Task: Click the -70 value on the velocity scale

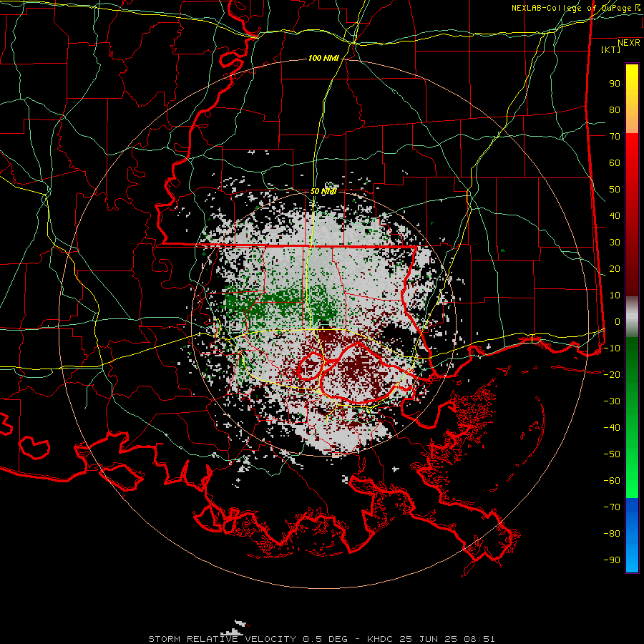Action: [612, 507]
